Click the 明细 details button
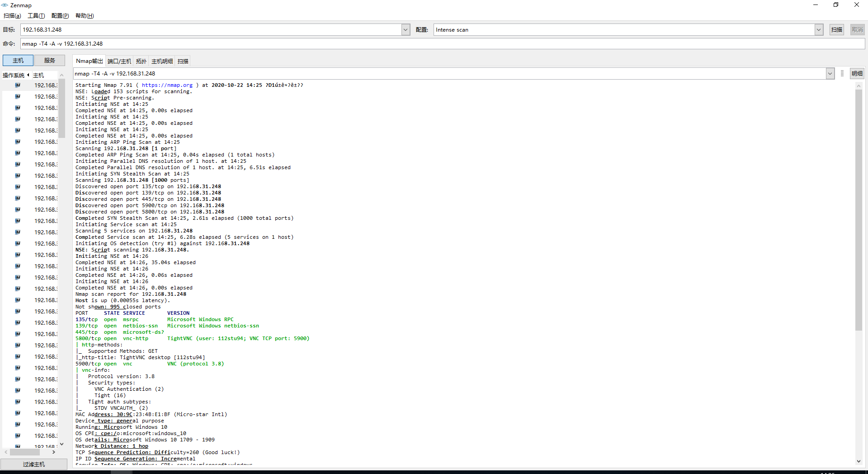The height and width of the screenshot is (474, 868). 857,74
